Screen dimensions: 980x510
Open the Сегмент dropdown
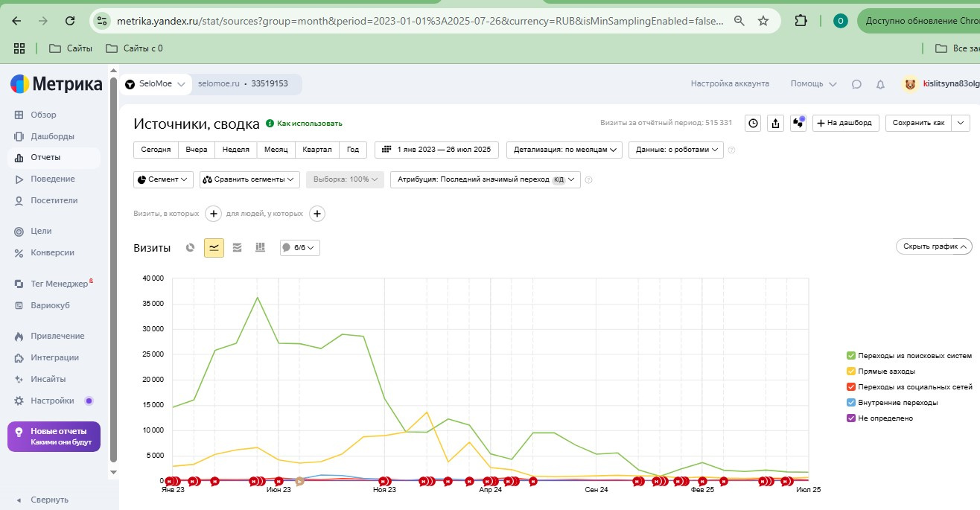pyautogui.click(x=163, y=179)
